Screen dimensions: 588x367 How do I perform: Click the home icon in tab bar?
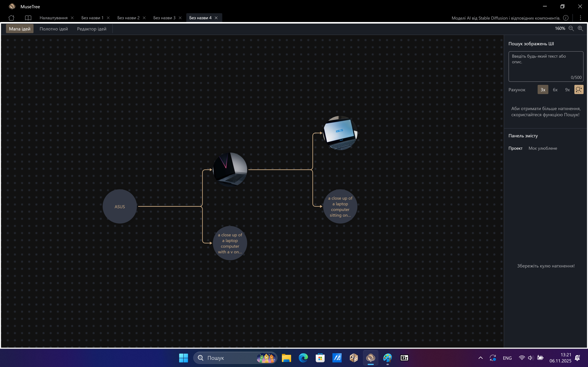click(11, 18)
